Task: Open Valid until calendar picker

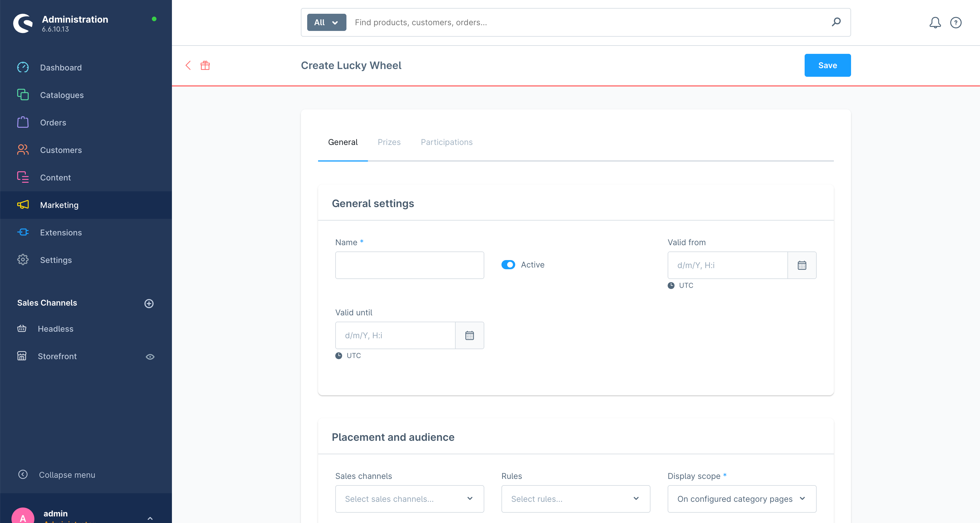Action: (x=469, y=335)
